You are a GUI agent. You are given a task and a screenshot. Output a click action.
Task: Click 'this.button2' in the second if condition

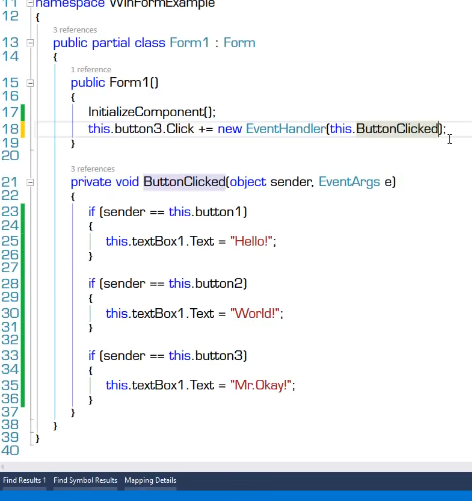click(206, 284)
